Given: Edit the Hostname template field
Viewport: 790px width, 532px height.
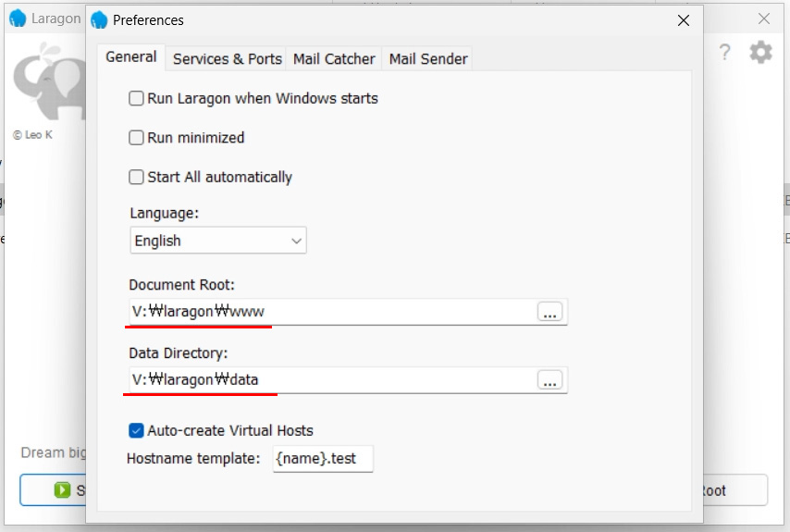Looking at the screenshot, I should 323,459.
